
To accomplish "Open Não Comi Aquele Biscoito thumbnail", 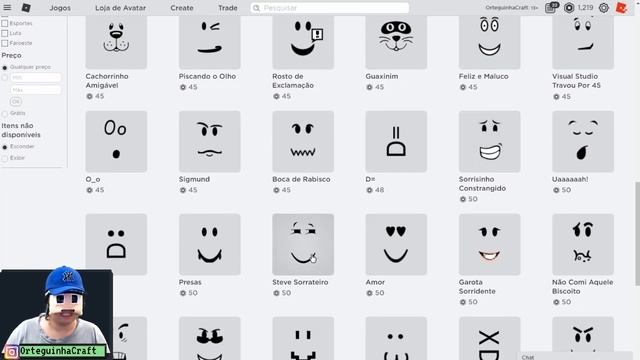I will click(583, 244).
